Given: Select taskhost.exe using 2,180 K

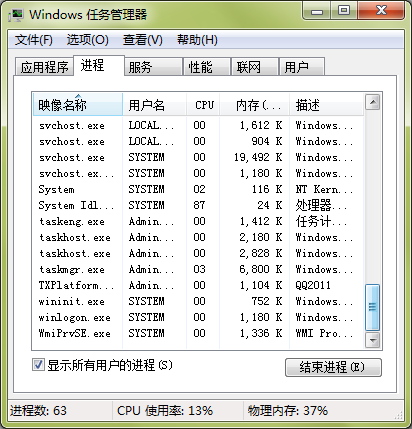Looking at the screenshot, I should tap(198, 237).
